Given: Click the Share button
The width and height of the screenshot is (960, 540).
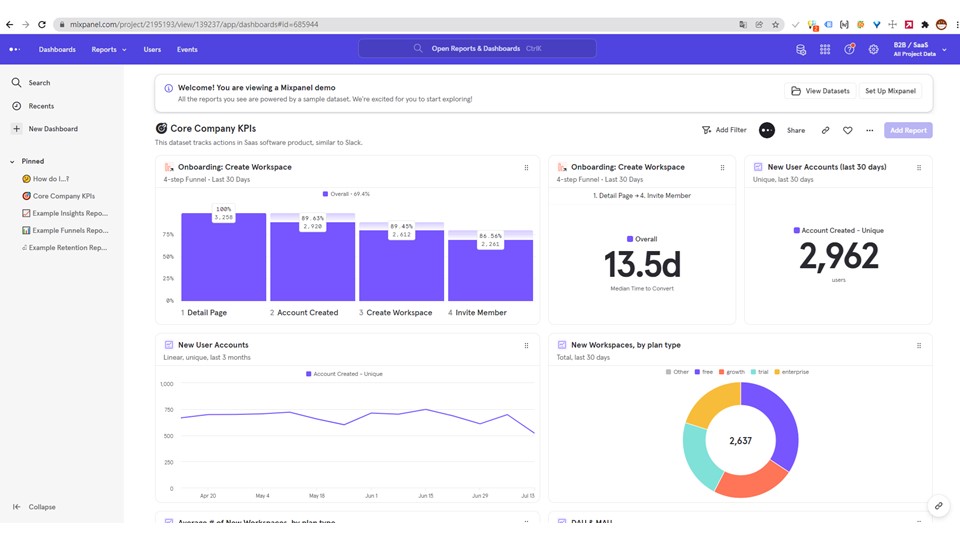Looking at the screenshot, I should coord(796,130).
